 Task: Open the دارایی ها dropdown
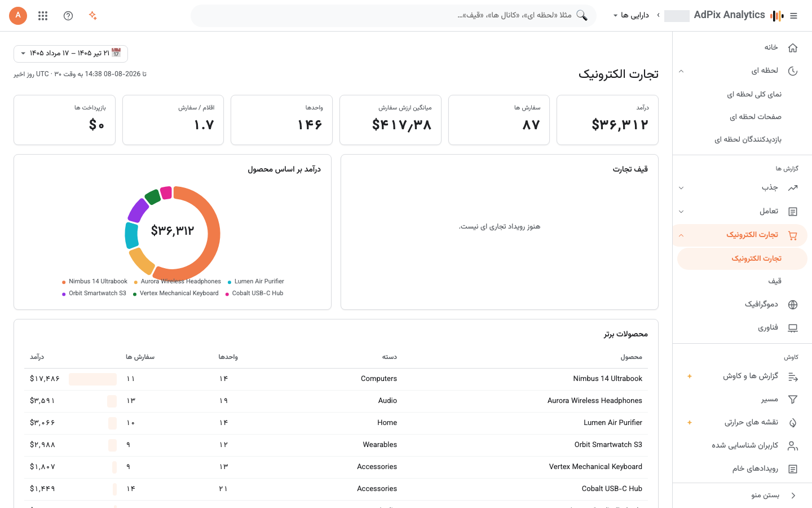click(x=631, y=15)
